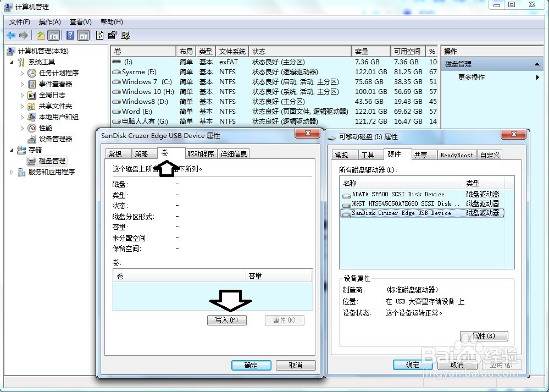Click the Properties/settings toolbar icon

(113, 35)
